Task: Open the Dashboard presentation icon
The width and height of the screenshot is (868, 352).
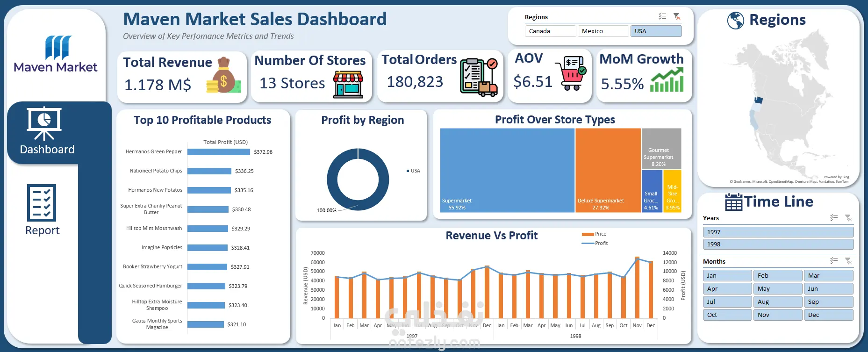Action: coord(44,124)
